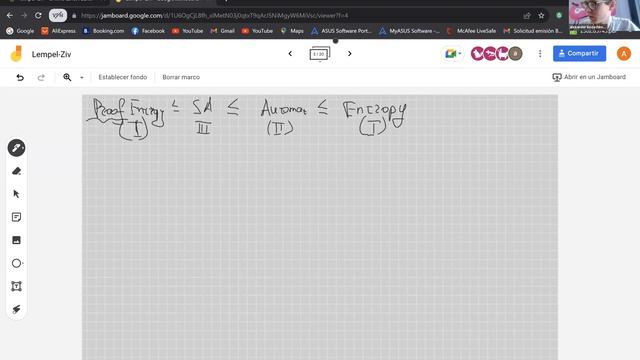The width and height of the screenshot is (640, 360).
Task: Open the Solicitud emisión bookmark
Action: click(x=533, y=31)
